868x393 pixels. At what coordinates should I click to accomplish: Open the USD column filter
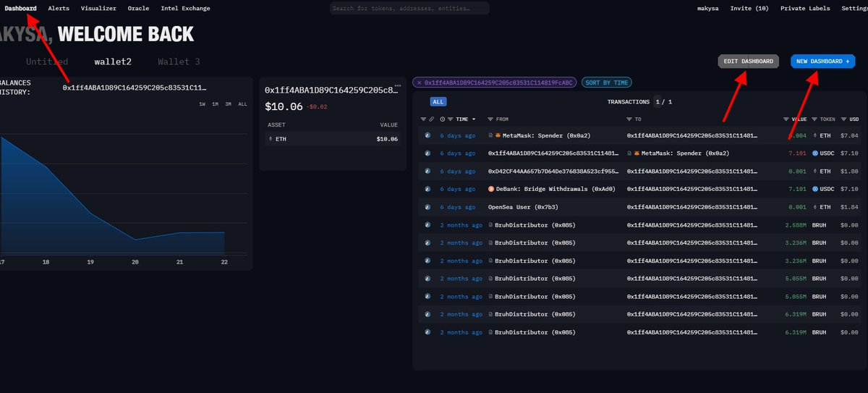coord(843,119)
